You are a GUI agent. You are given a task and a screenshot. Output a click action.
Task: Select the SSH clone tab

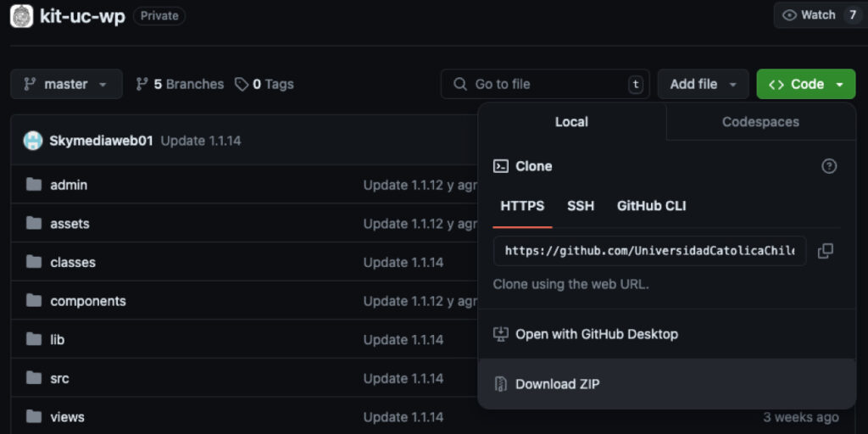581,206
